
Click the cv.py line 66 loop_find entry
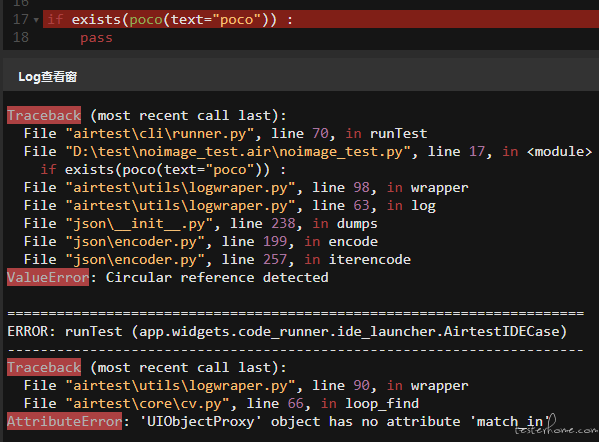[221, 404]
